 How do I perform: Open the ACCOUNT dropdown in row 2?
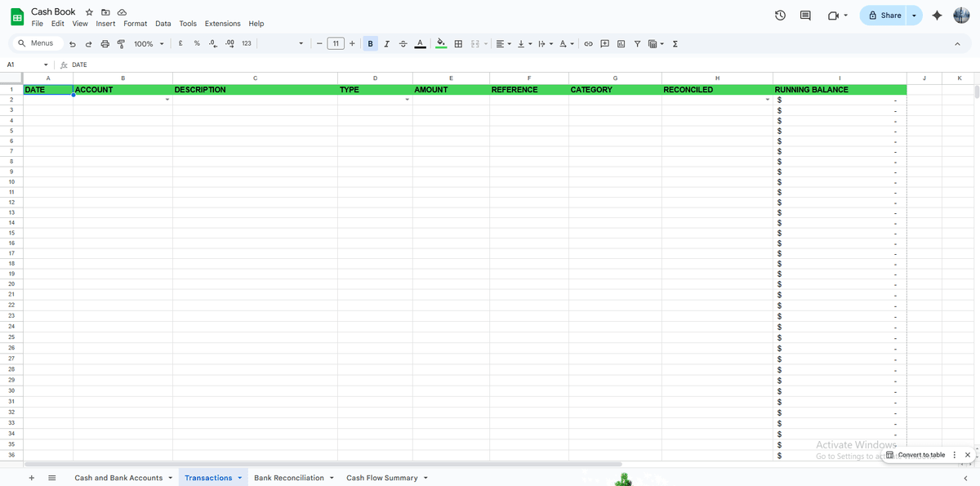[167, 100]
